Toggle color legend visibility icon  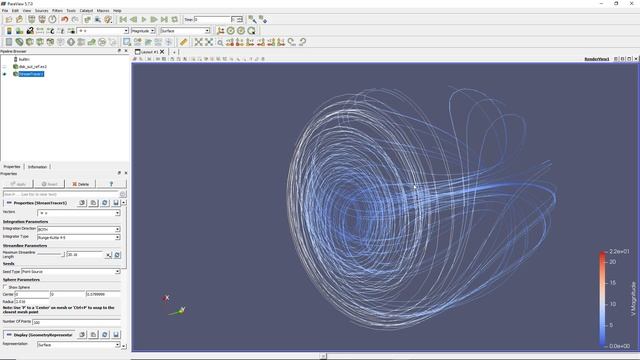(9, 31)
